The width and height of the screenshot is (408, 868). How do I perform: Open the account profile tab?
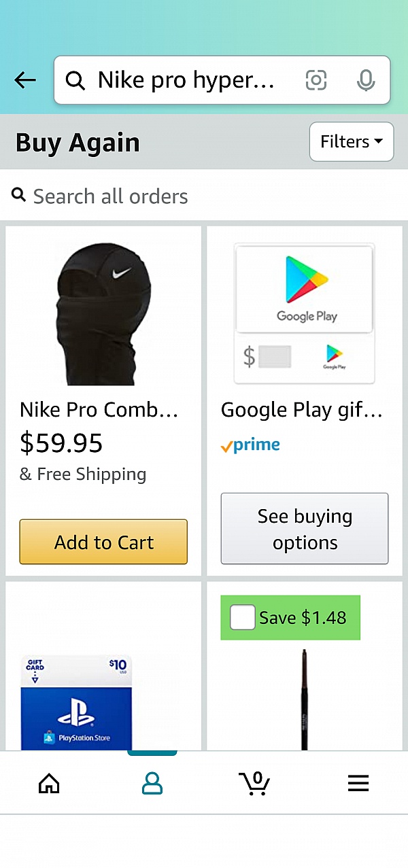coord(152,784)
